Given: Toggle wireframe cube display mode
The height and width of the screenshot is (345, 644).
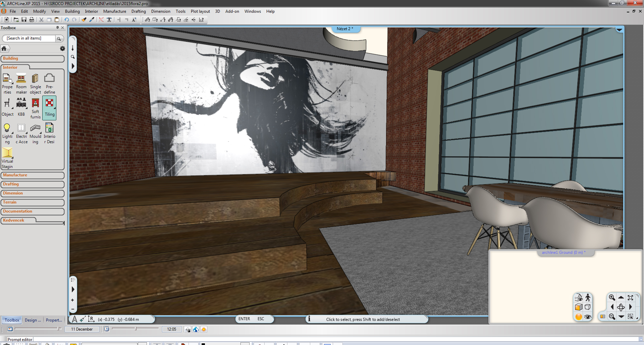Looking at the screenshot, I should [588, 307].
